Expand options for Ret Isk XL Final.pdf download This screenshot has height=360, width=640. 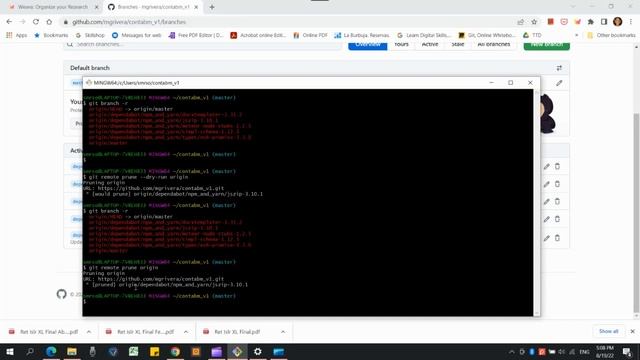point(283,332)
